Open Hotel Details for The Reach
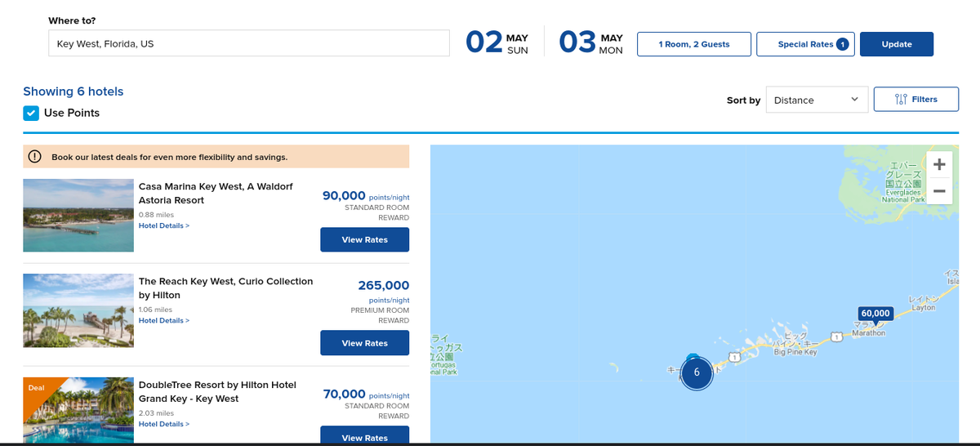Viewport: 980px width, 446px height. [x=164, y=320]
